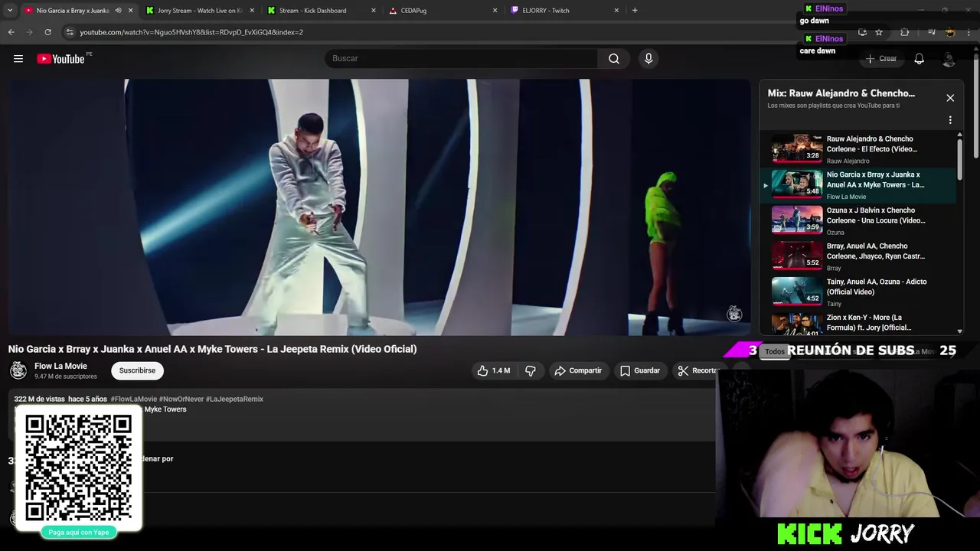This screenshot has height=551, width=980.
Task: Open the browser extensions puzzle icon
Action: tap(904, 32)
